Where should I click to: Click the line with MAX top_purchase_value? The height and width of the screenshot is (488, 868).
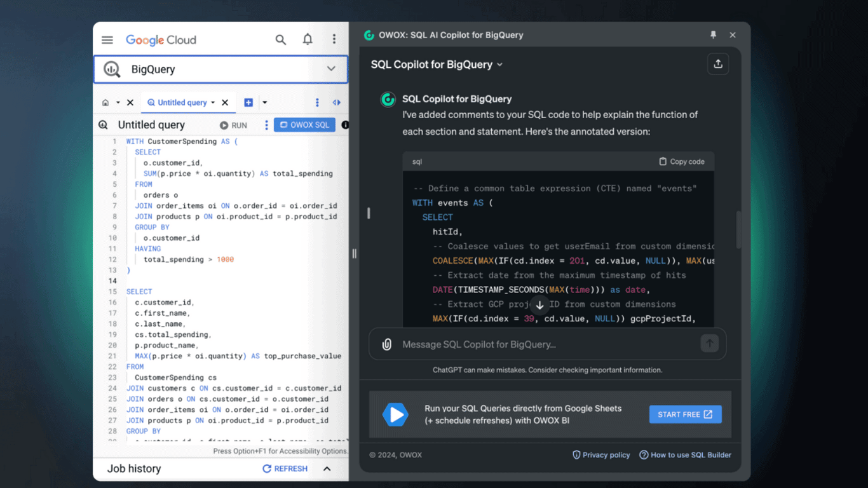pyautogui.click(x=238, y=356)
